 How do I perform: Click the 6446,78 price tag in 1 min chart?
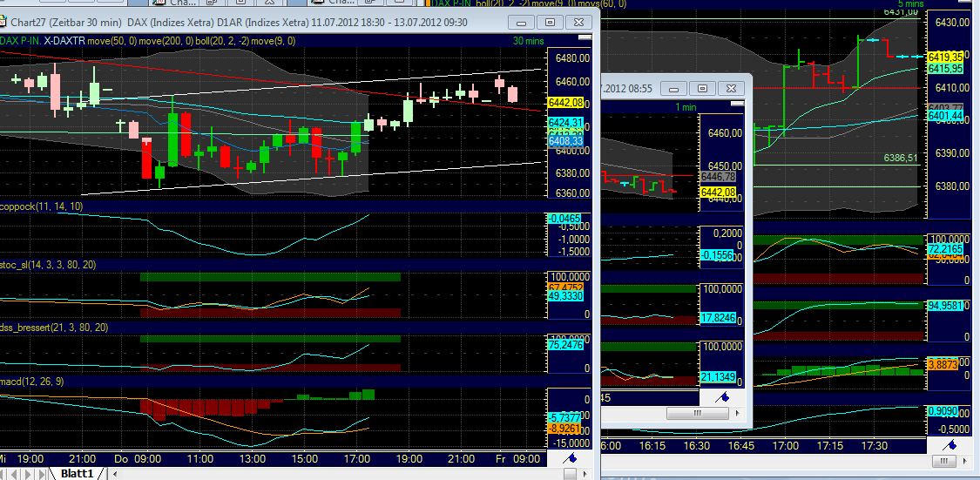tap(719, 178)
